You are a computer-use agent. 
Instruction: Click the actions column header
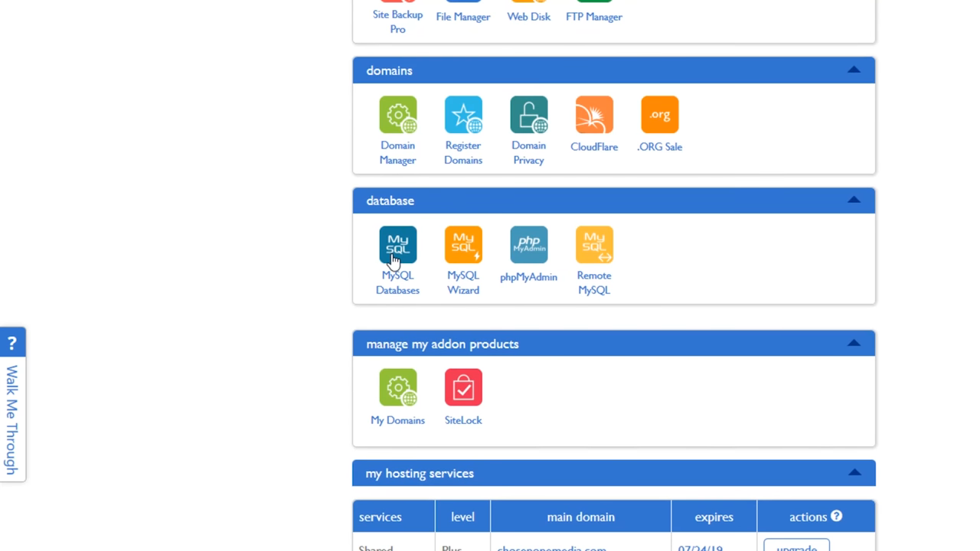click(815, 517)
